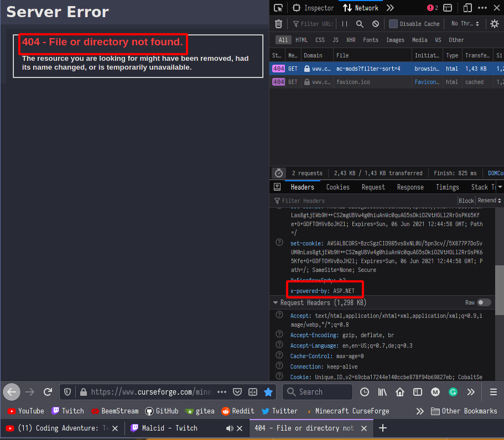Pause network recording

tap(345, 24)
